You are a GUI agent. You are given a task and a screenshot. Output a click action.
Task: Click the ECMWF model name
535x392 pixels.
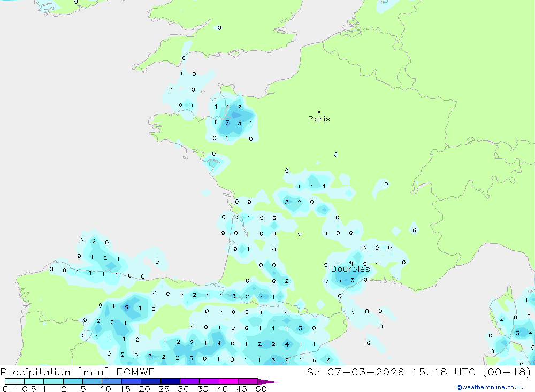click(x=135, y=372)
